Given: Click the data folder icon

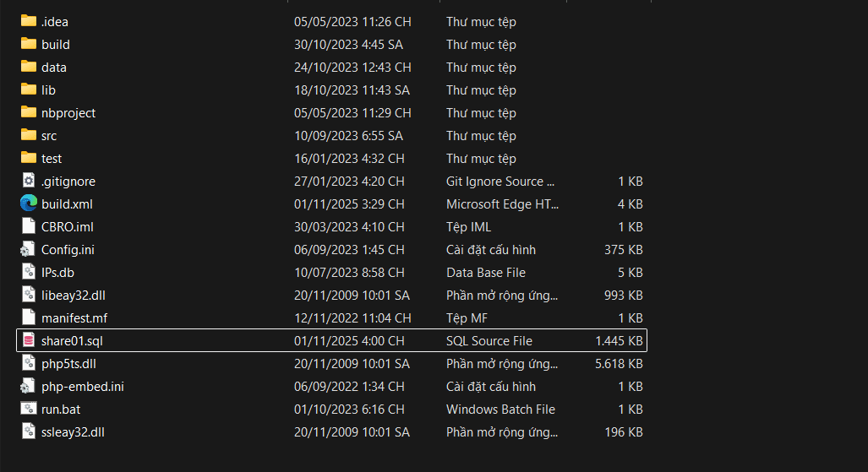Looking at the screenshot, I should tap(28, 67).
